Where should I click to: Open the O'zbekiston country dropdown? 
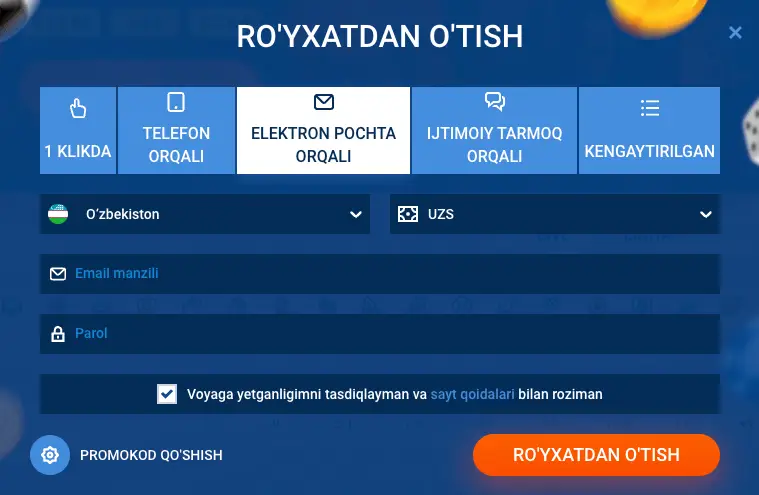205,214
